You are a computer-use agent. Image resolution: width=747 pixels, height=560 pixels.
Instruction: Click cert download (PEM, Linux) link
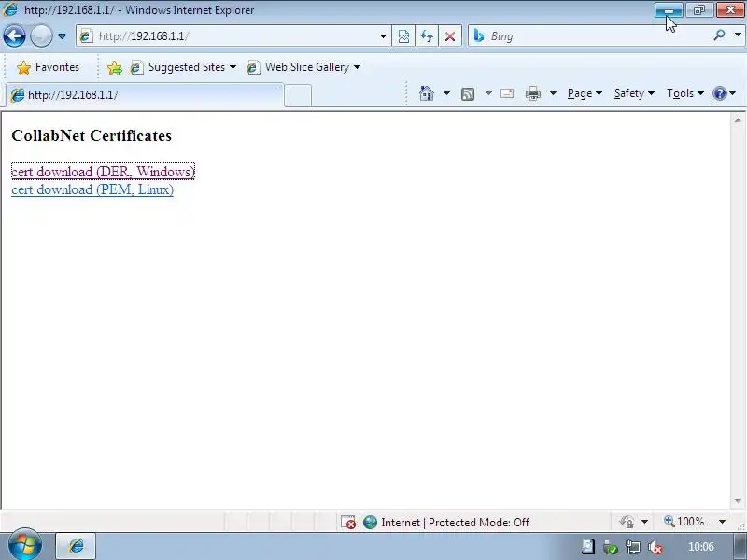92,189
